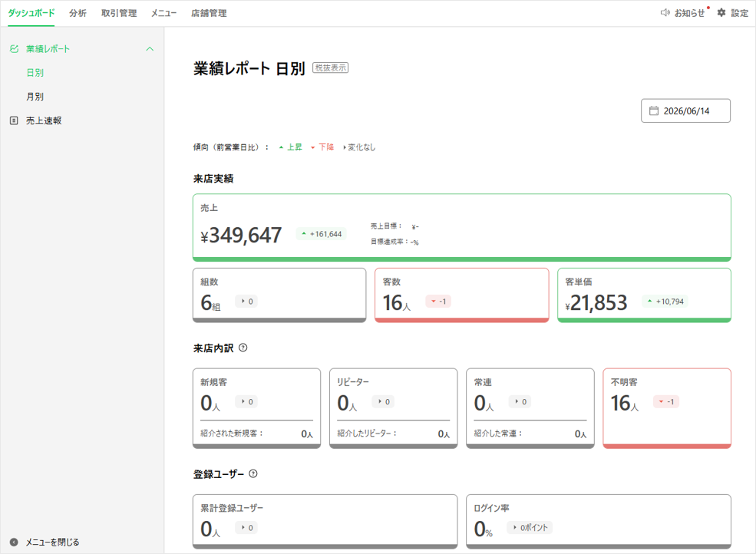Image resolution: width=756 pixels, height=554 pixels.
Task: Click the リピーター card title
Action: click(x=353, y=382)
